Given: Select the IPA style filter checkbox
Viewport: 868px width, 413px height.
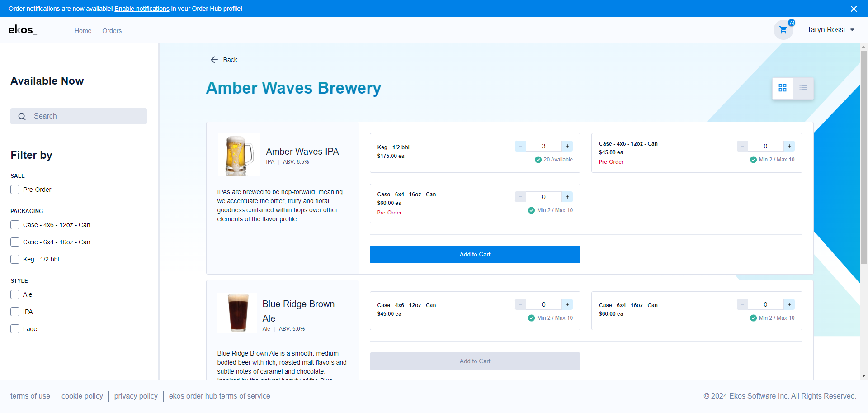Looking at the screenshot, I should pyautogui.click(x=15, y=312).
